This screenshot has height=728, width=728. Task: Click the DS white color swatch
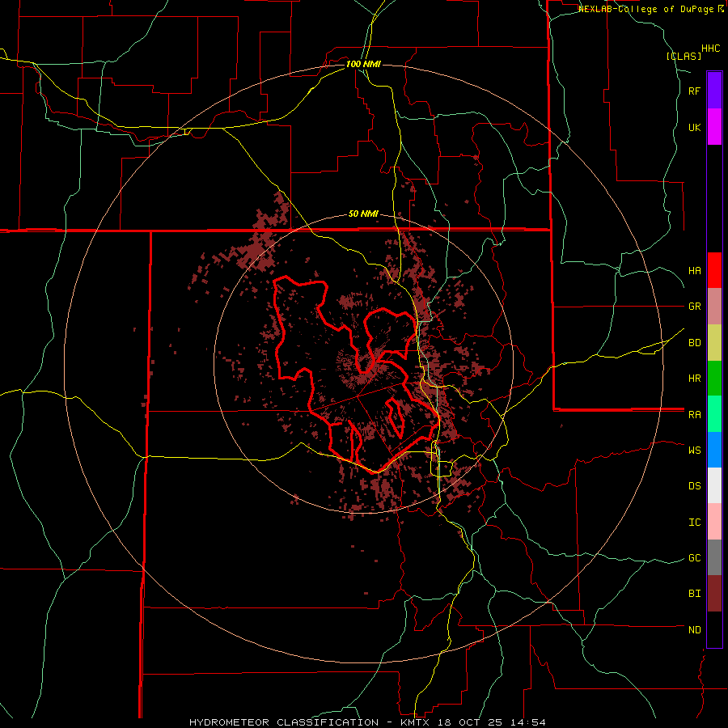714,485
